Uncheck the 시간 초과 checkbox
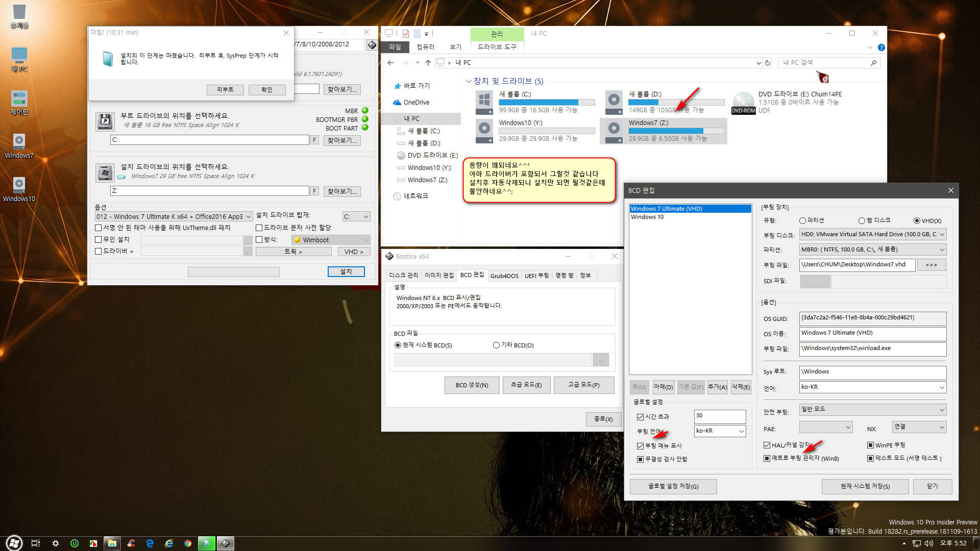This screenshot has width=980, height=551. click(x=640, y=417)
